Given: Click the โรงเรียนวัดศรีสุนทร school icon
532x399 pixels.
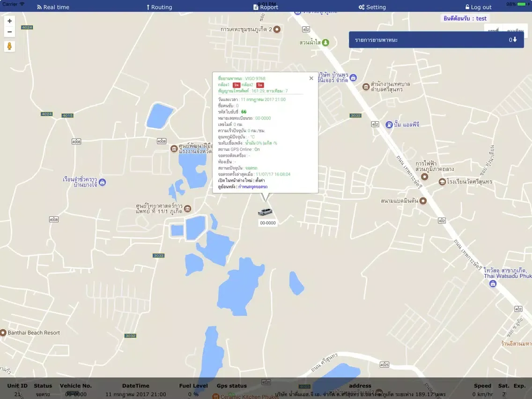Looking at the screenshot, I should click(442, 182).
